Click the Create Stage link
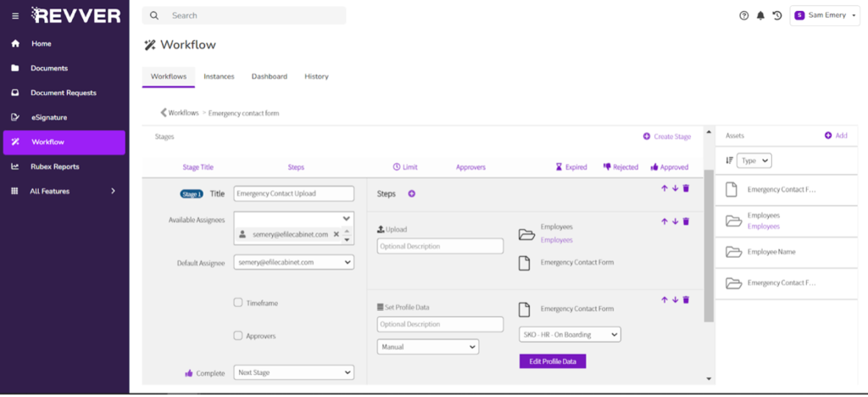 tap(666, 137)
